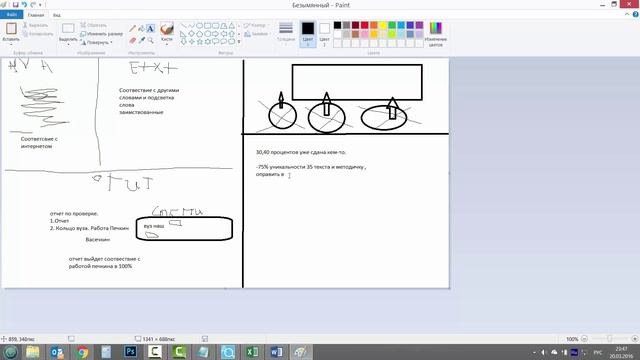Click the taskbar clock showing 23:47
Image resolution: width=640 pixels, height=360 pixels.
621,352
